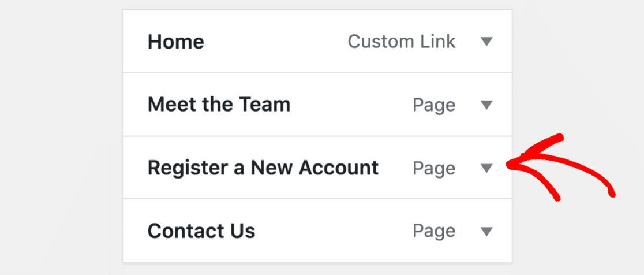Open the Register a New Account arrow

486,168
